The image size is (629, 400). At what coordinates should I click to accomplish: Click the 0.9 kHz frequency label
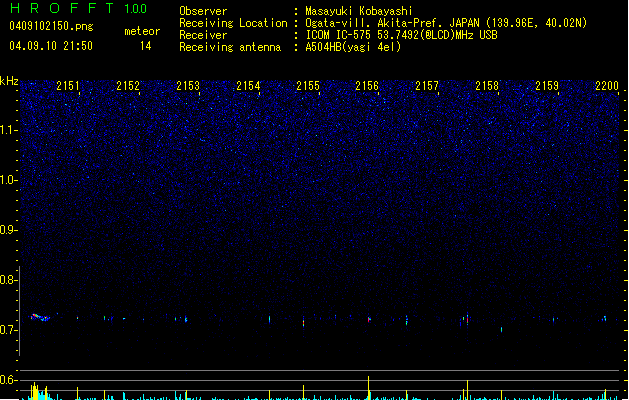tap(8, 230)
